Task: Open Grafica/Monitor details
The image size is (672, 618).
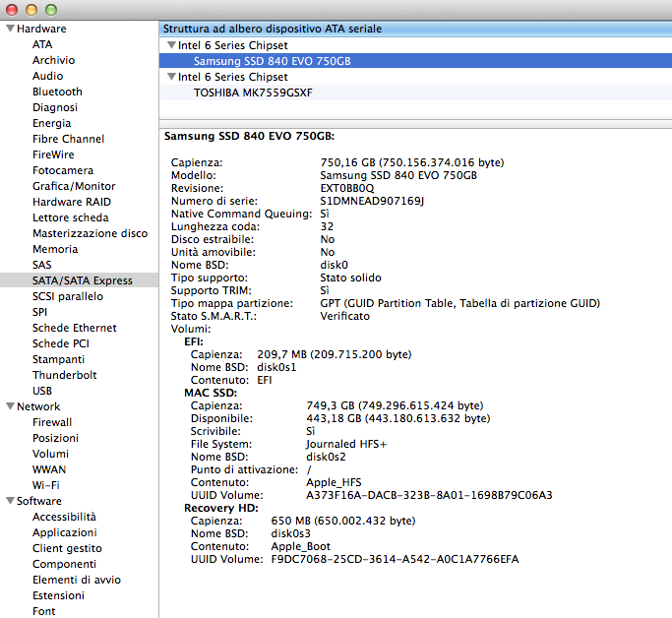Action: tap(74, 186)
